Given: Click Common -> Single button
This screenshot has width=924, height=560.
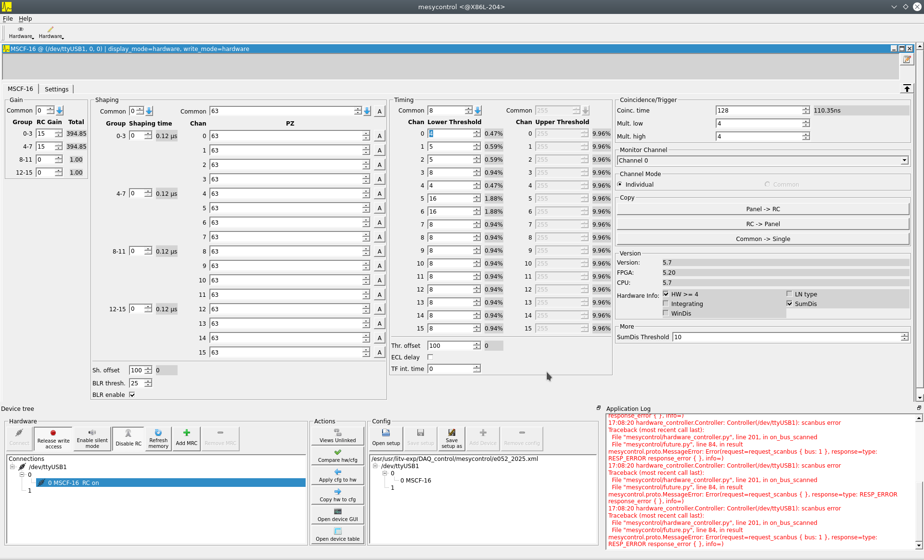Looking at the screenshot, I should pyautogui.click(x=763, y=239).
